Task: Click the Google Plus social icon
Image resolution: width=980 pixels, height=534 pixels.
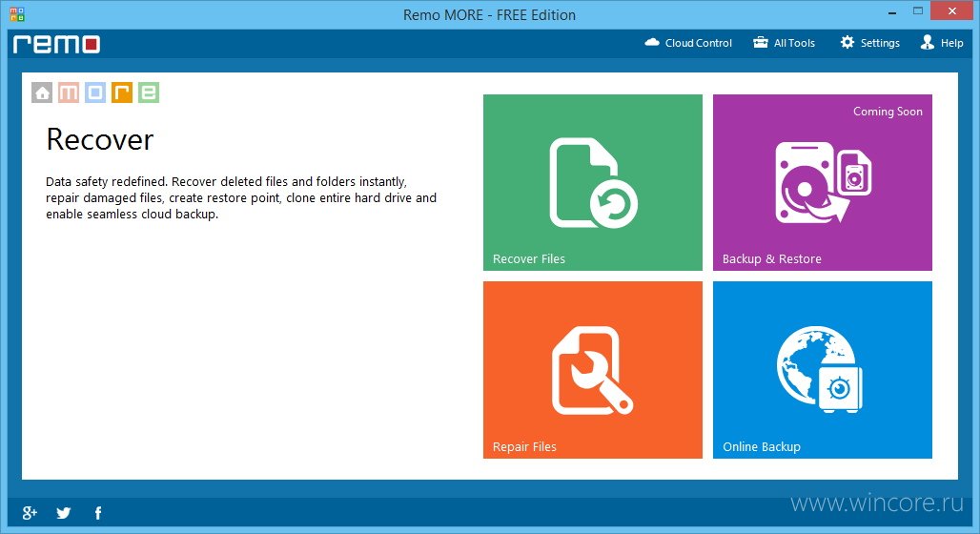Action: tap(30, 513)
